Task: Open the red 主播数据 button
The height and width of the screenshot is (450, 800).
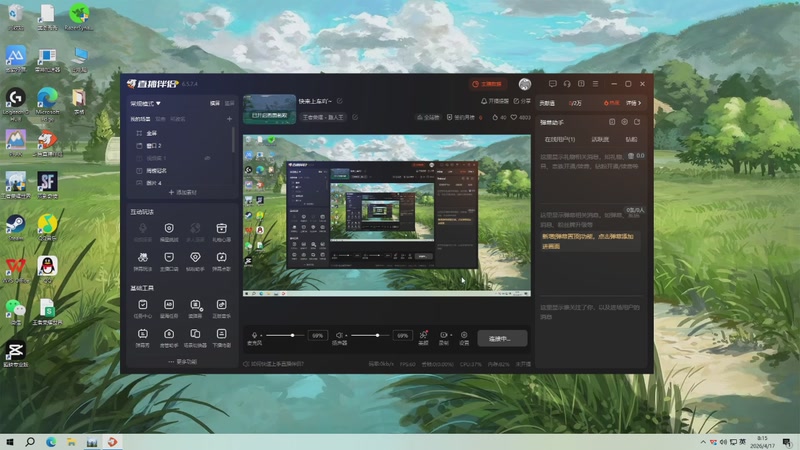Action: pos(488,84)
